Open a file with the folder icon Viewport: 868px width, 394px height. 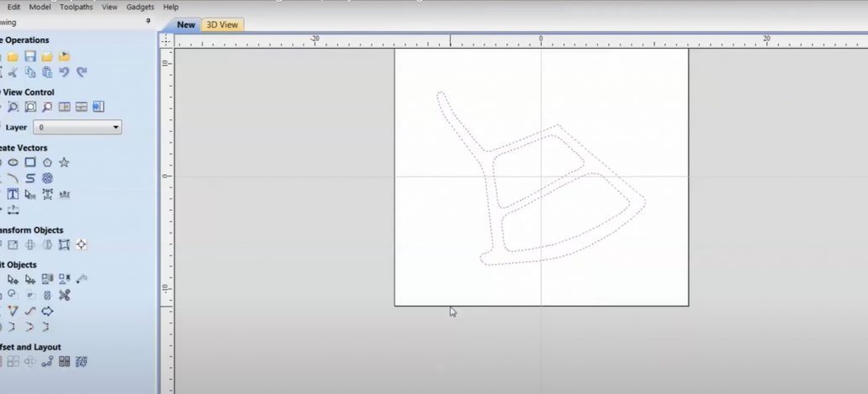pyautogui.click(x=13, y=56)
